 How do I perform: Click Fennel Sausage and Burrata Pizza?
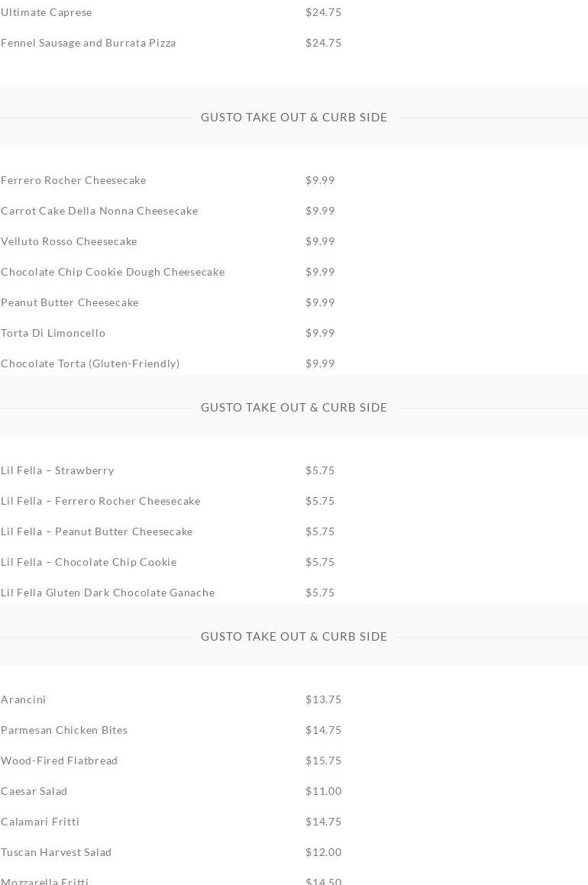(88, 43)
